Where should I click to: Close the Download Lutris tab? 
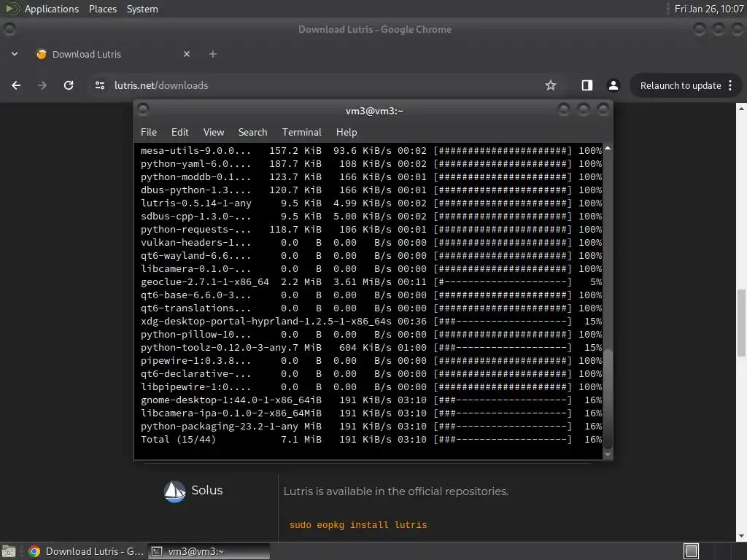(187, 54)
